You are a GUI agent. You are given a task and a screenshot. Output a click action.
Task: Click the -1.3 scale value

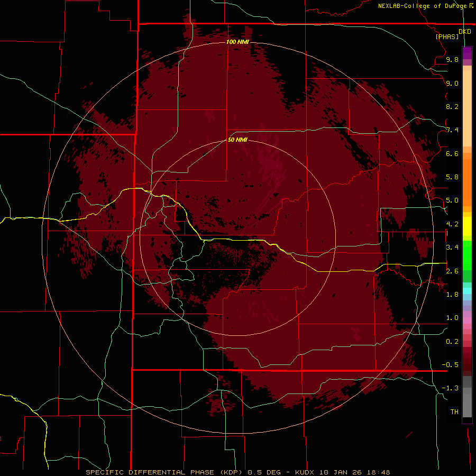(x=450, y=388)
